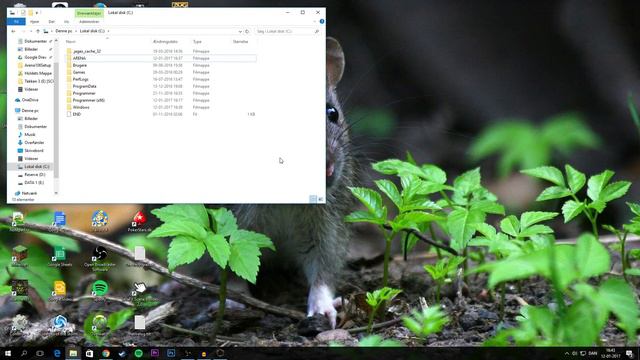640x360 pixels.
Task: Switch to details view layout button
Action: (313, 199)
